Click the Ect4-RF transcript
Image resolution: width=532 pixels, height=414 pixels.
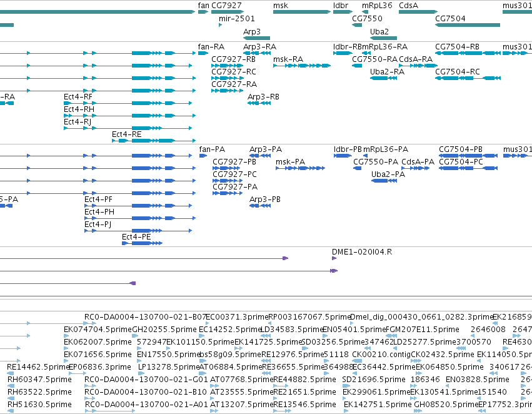(128, 103)
